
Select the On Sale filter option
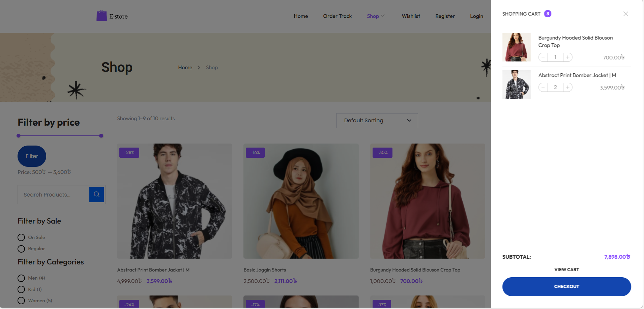click(21, 237)
